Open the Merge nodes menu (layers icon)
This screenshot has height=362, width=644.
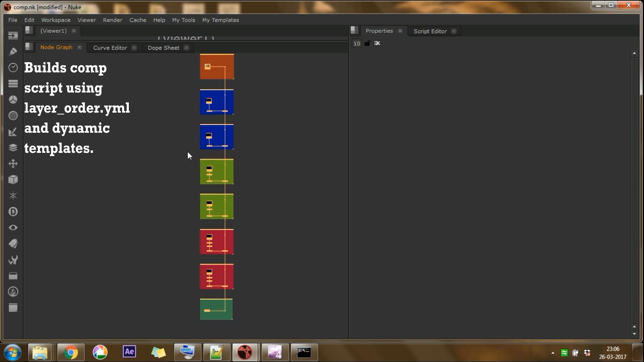click(13, 147)
